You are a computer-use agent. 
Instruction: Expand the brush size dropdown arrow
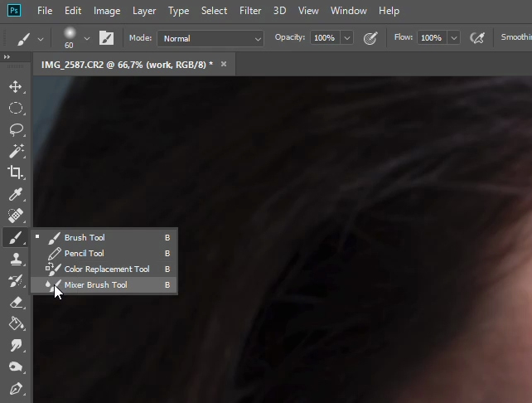coord(87,39)
